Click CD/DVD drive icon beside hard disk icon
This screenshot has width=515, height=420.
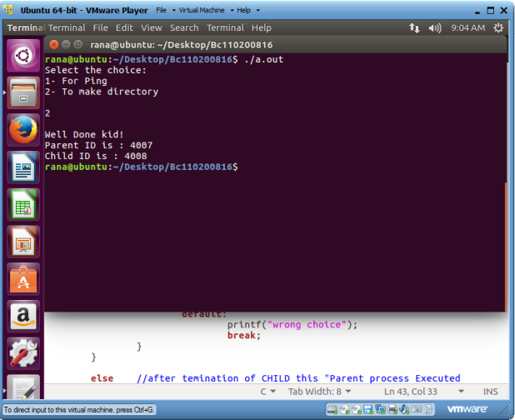(344, 409)
